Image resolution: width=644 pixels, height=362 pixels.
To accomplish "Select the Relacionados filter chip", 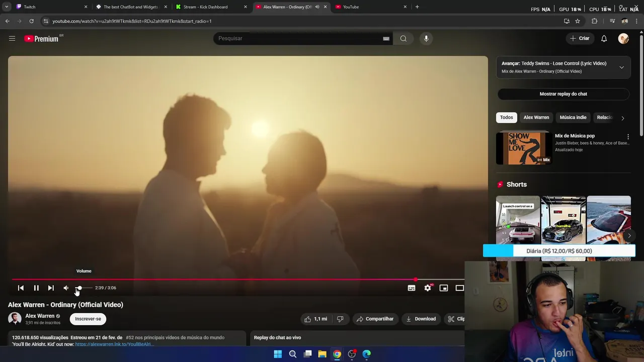I will click(605, 117).
